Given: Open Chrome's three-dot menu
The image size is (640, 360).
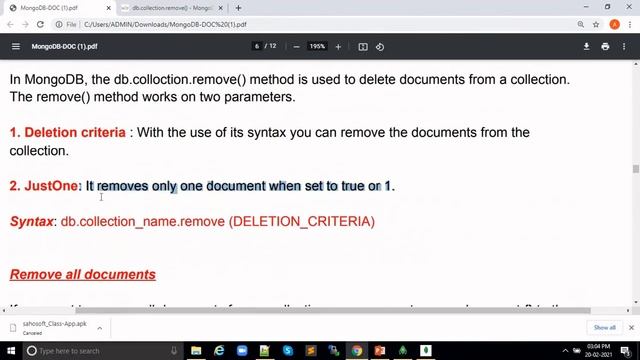Looking at the screenshot, I should coord(630,24).
